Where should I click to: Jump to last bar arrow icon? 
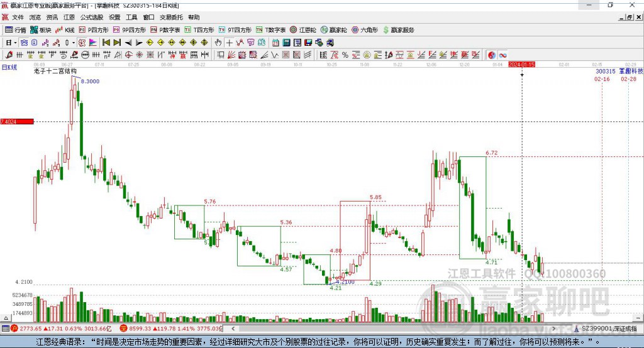click(117, 43)
